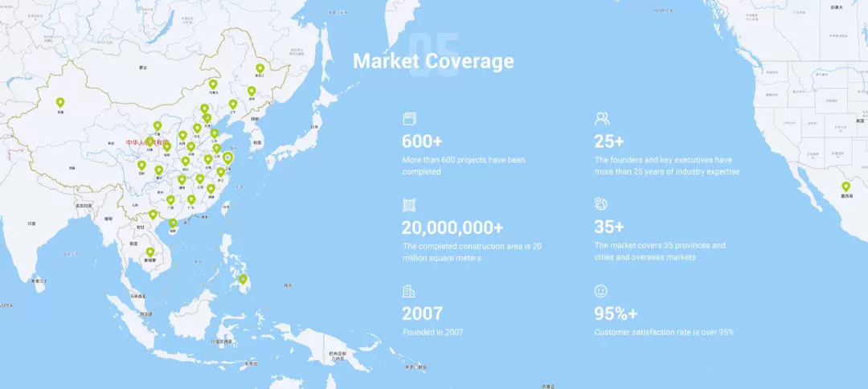The image size is (868, 389).
Task: Click the map pin in the Philippines
Action: pos(243,279)
